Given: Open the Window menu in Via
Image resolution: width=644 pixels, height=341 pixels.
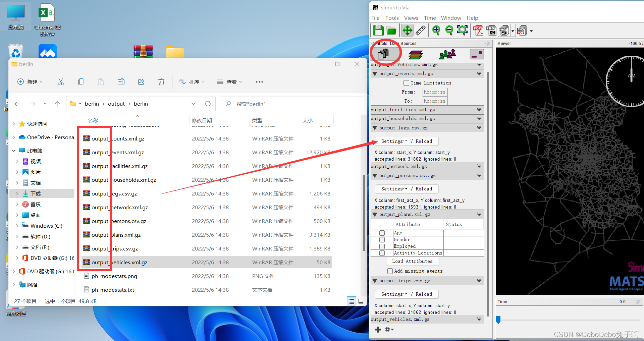Looking at the screenshot, I should [451, 18].
